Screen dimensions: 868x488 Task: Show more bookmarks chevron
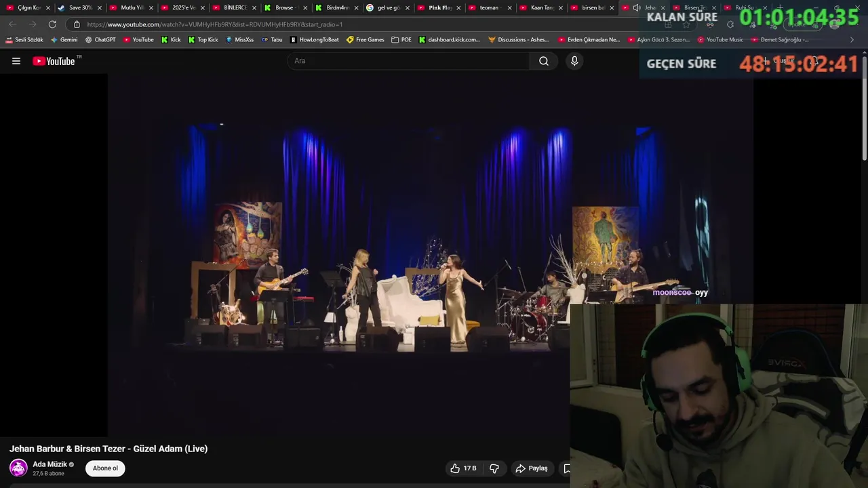point(852,40)
